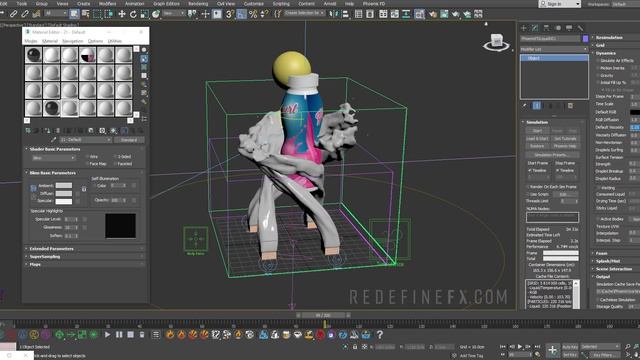The width and height of the screenshot is (640, 360).
Task: Click Get Material icon in Material Editor
Action: tap(28, 131)
